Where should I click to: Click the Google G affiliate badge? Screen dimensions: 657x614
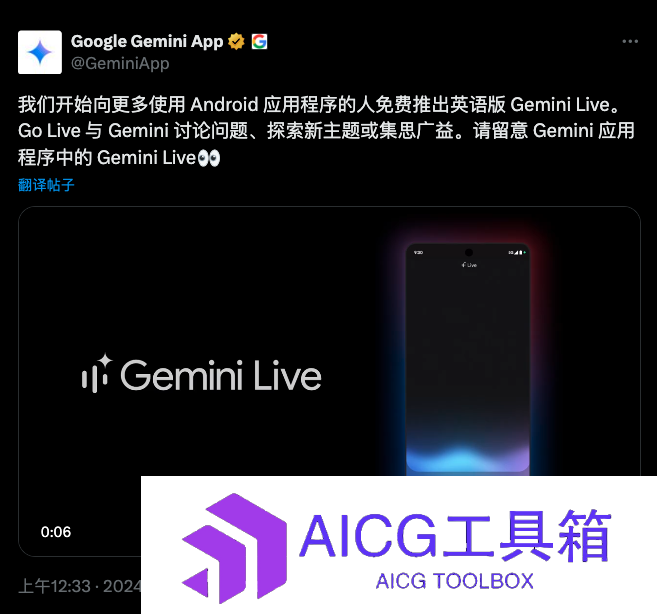coord(259,41)
